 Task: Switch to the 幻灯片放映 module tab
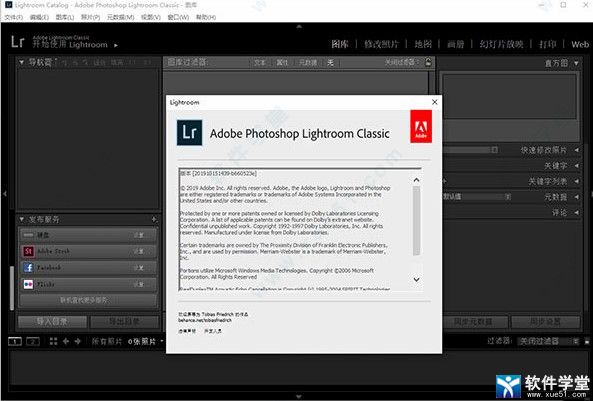(501, 44)
